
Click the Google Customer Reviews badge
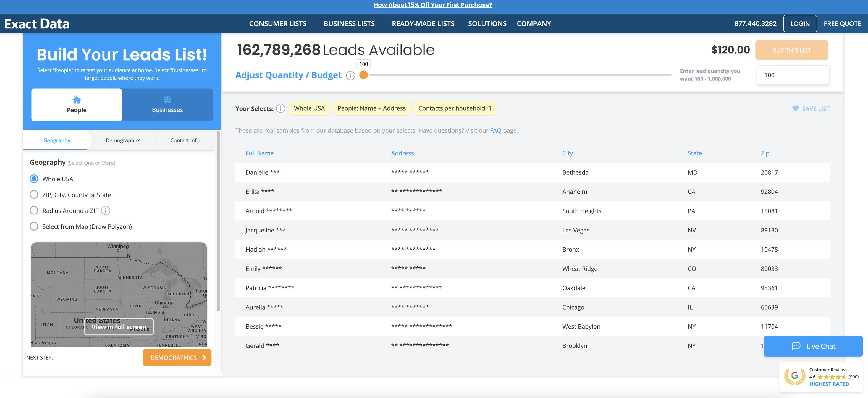[x=821, y=377]
